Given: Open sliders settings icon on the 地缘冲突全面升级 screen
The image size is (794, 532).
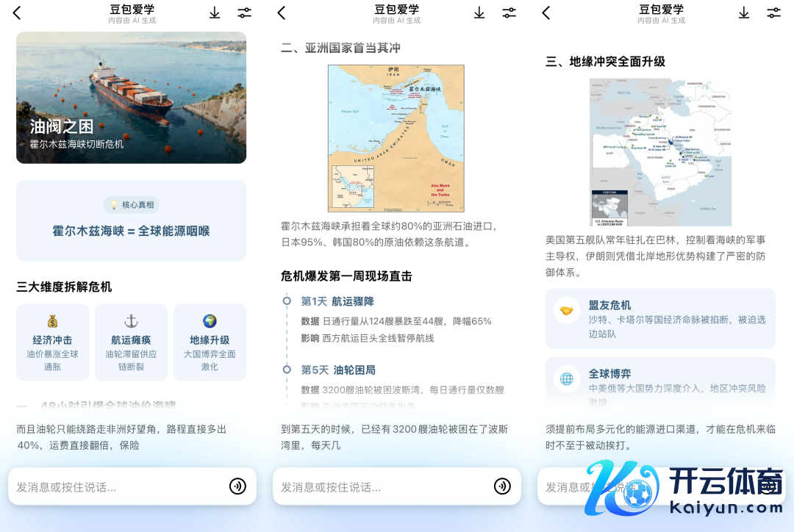Looking at the screenshot, I should 773,13.
